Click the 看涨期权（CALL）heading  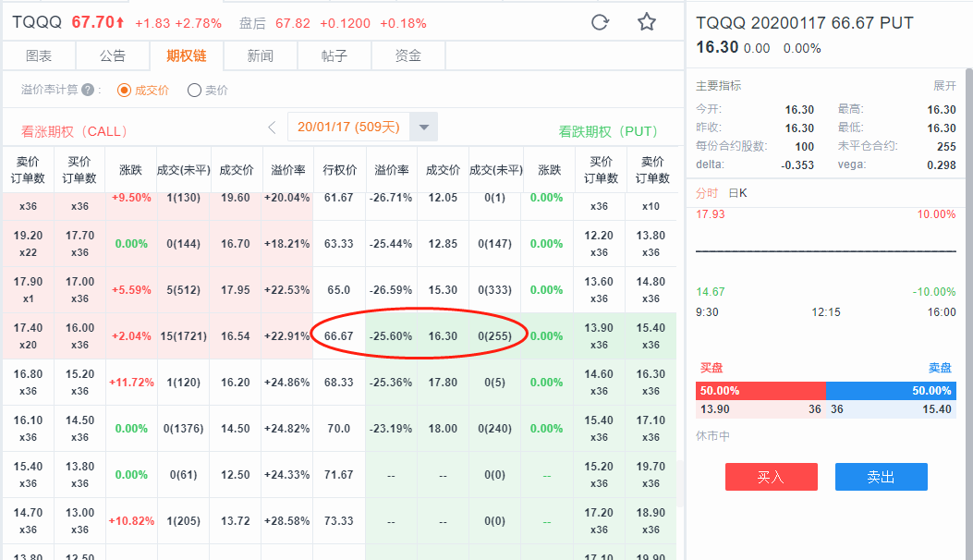pos(76,131)
